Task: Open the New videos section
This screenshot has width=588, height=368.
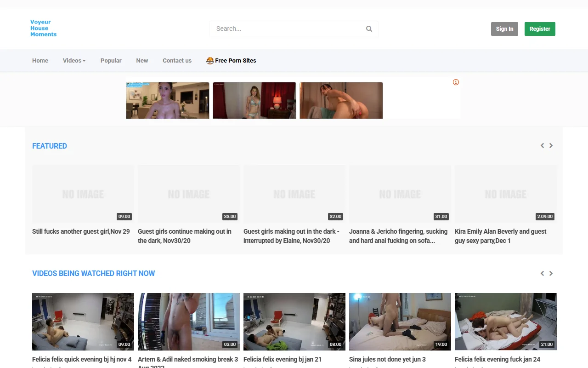Action: click(x=142, y=60)
